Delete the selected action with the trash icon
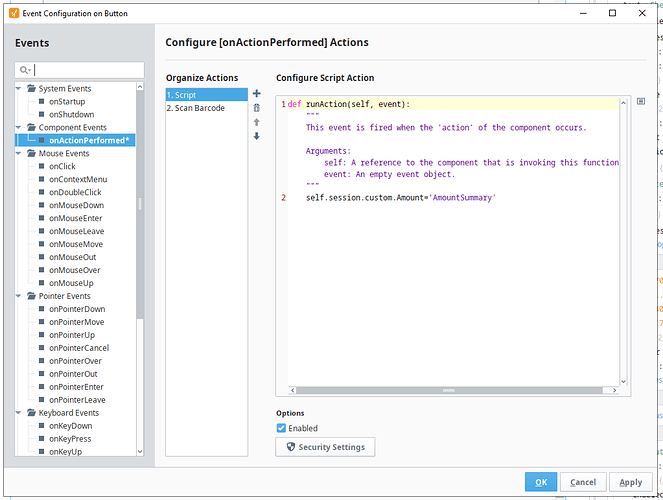 click(x=256, y=108)
